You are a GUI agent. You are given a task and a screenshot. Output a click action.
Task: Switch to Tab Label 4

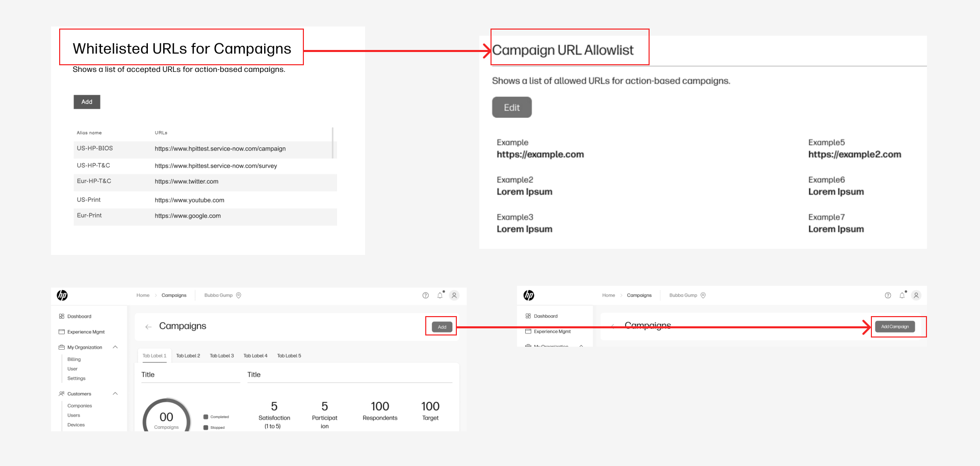[x=255, y=356]
